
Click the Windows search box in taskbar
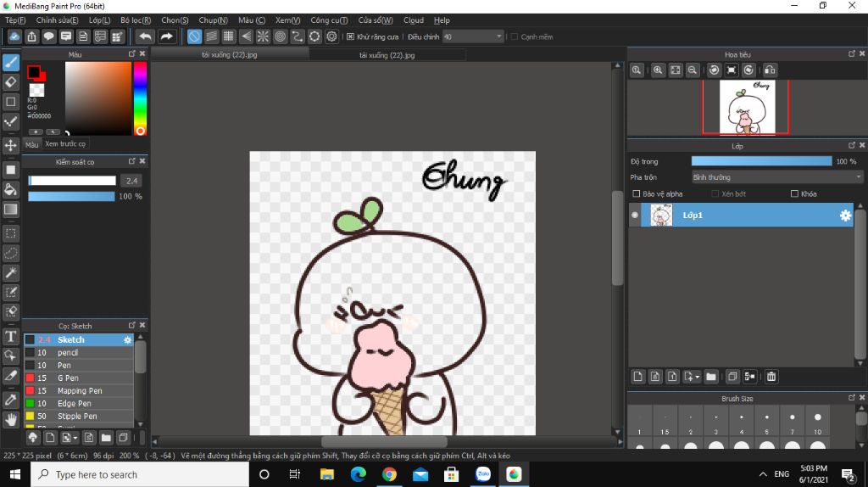tap(140, 475)
